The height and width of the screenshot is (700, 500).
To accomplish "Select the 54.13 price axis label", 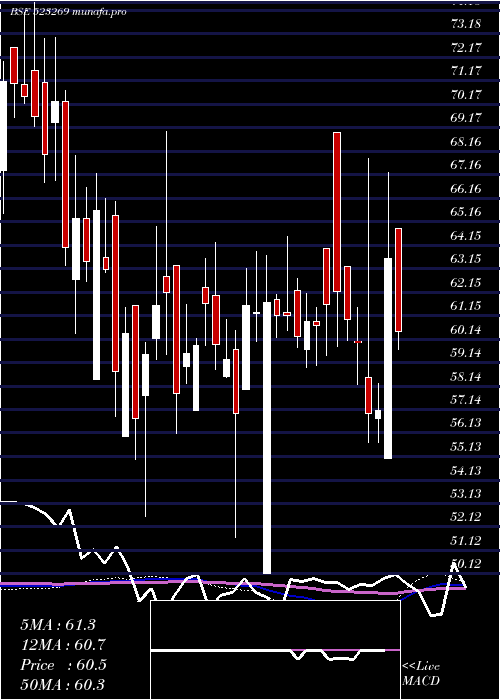I will click(466, 471).
